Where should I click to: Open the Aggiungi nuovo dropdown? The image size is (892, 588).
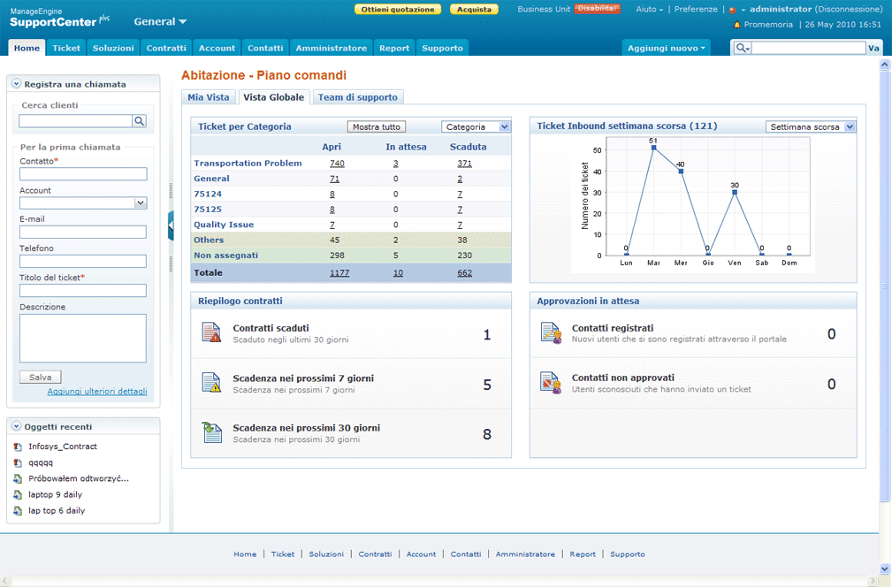[667, 48]
